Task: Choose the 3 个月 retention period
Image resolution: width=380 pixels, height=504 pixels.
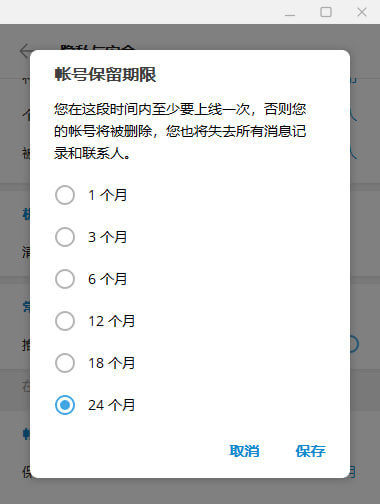Action: tap(65, 237)
